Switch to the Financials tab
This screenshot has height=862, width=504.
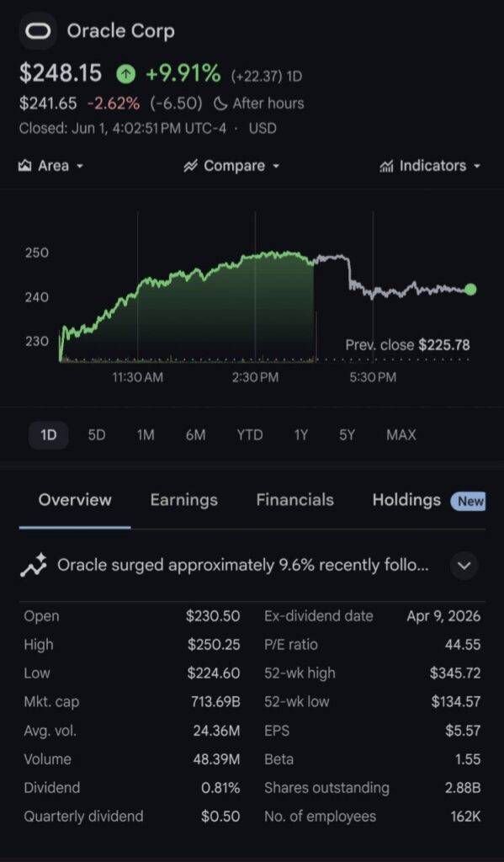[x=295, y=500]
